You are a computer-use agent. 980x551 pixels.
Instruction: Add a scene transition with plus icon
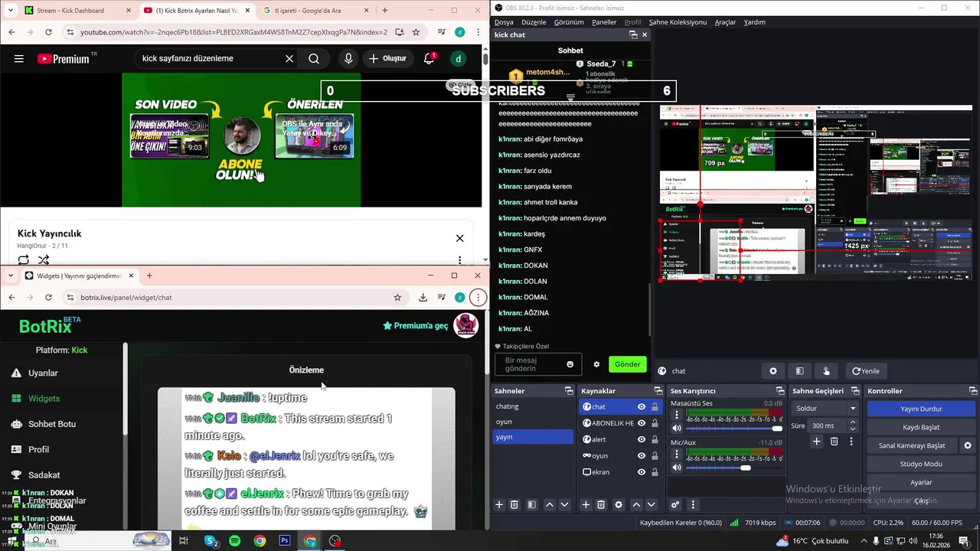[x=816, y=442]
